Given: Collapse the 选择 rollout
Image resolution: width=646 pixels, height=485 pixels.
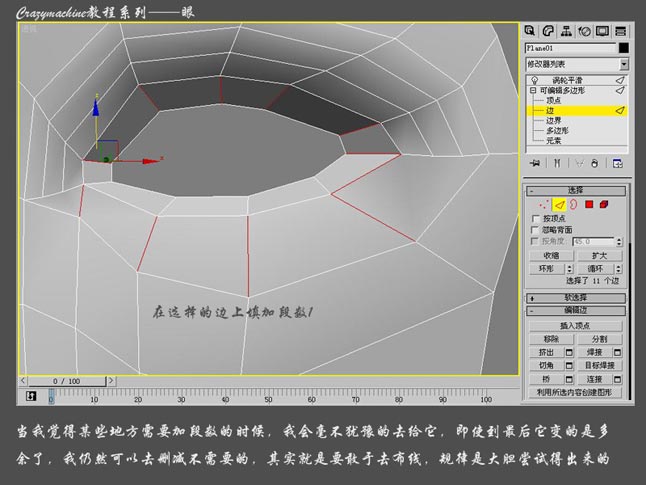Looking at the screenshot, I should pos(575,190).
